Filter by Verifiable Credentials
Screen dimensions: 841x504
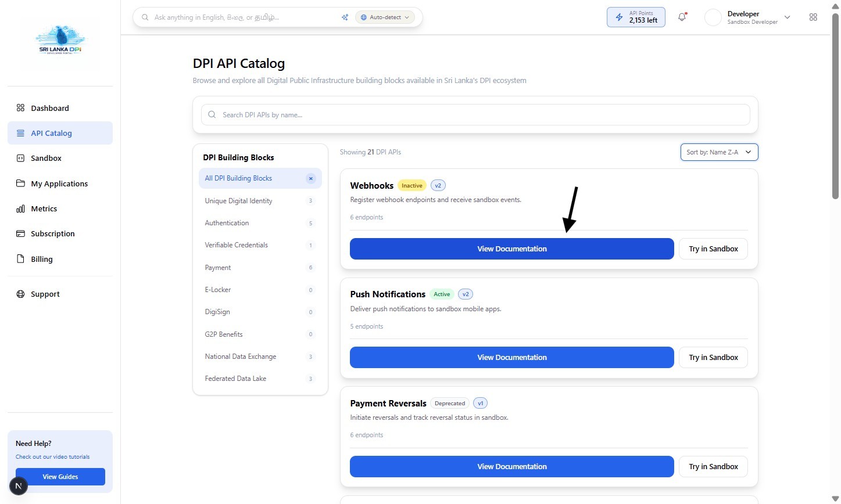click(260, 245)
